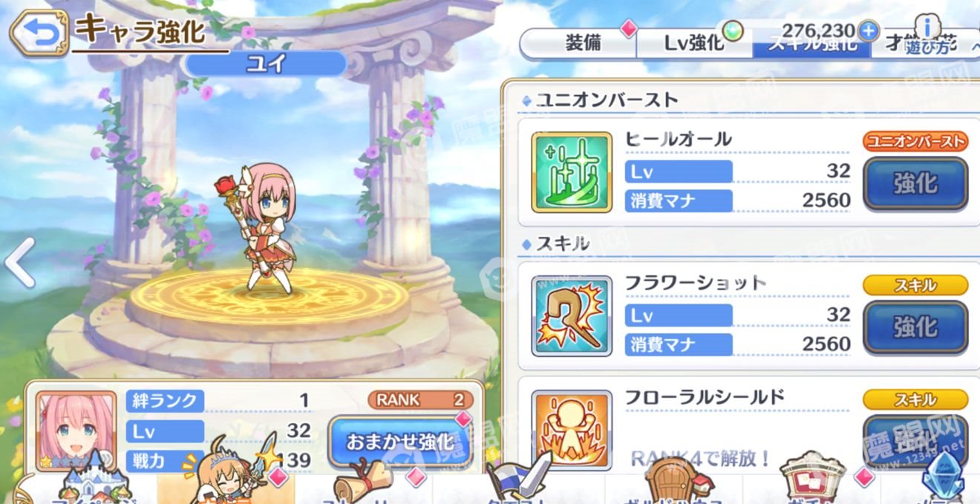Open the 遊び方 info icon

[927, 35]
